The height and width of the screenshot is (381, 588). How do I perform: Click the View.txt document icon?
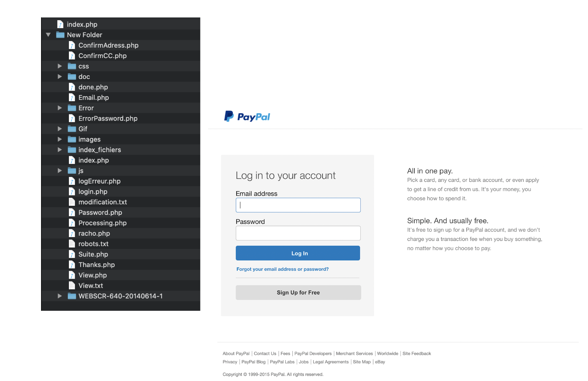coord(72,285)
